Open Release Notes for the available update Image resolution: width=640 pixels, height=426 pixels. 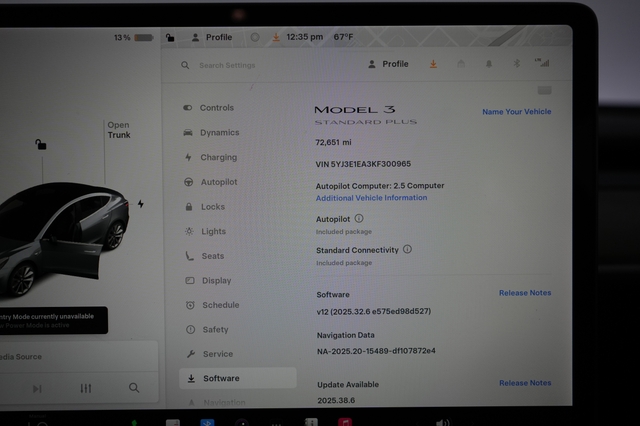(x=525, y=383)
